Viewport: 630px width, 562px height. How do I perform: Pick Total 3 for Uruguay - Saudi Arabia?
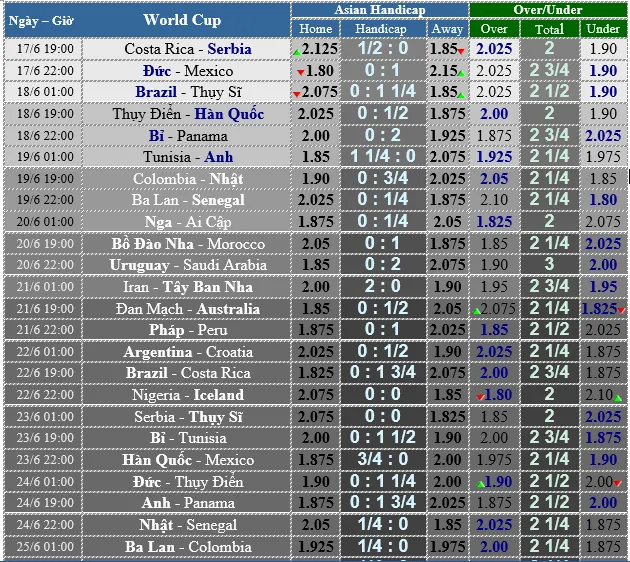click(x=549, y=265)
